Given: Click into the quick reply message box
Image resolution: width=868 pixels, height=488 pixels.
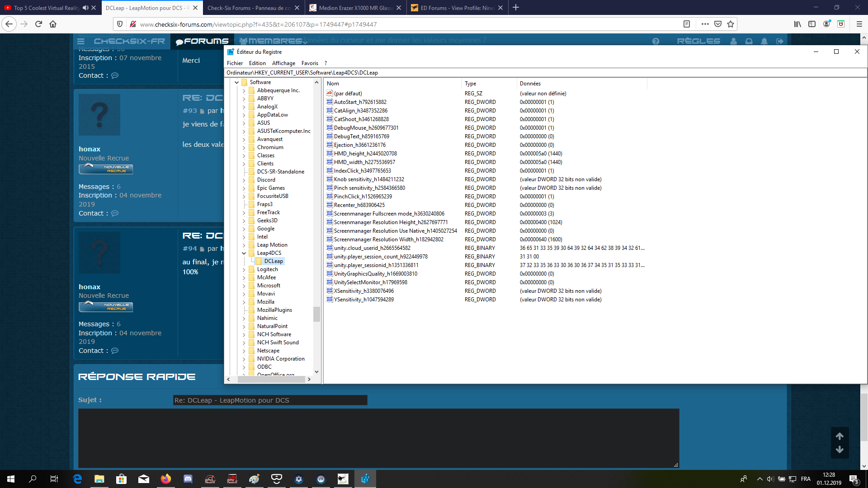Looking at the screenshot, I should click(378, 438).
